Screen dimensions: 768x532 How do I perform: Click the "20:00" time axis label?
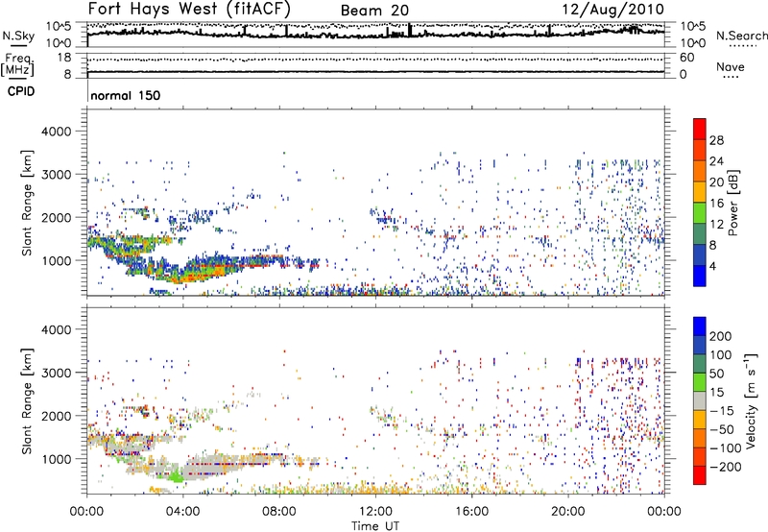click(x=568, y=512)
